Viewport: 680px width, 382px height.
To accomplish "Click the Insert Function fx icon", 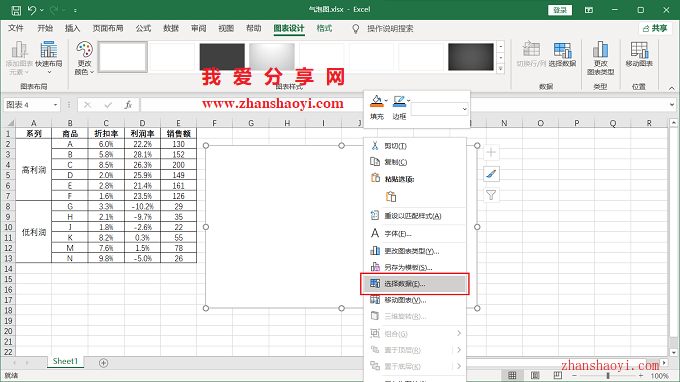I will click(x=128, y=105).
